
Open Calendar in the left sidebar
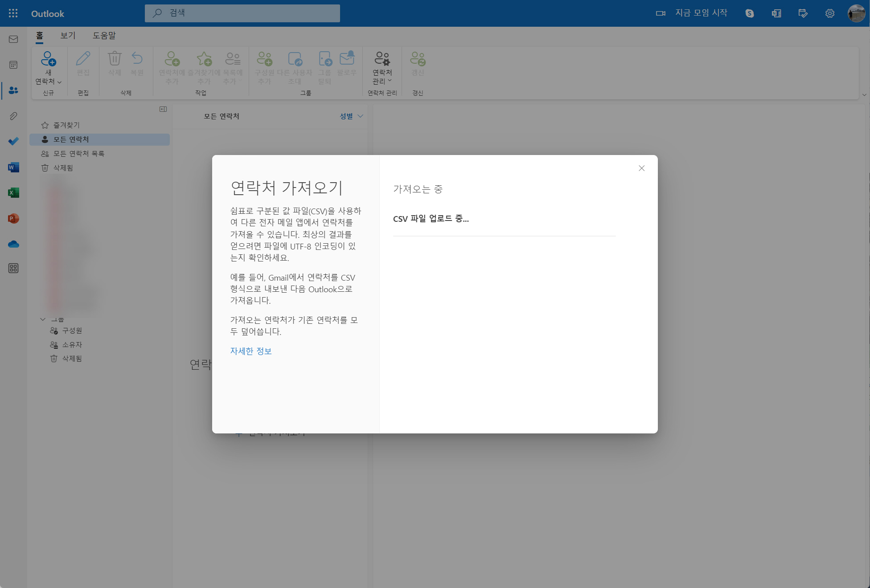click(x=13, y=65)
